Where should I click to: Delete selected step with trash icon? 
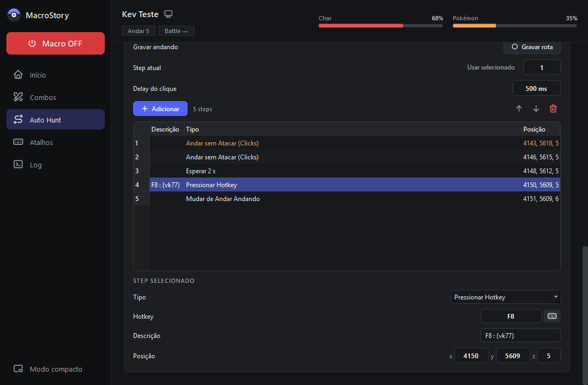point(553,109)
